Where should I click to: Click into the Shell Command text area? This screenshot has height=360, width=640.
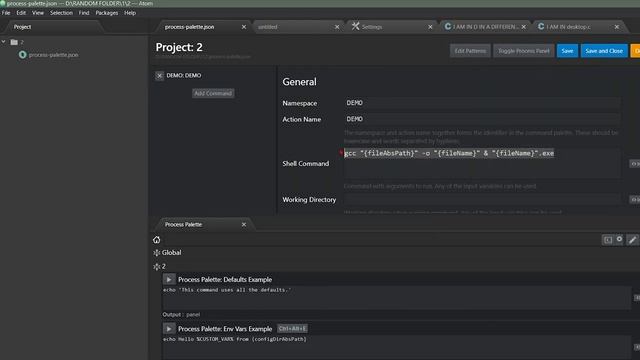(x=482, y=163)
